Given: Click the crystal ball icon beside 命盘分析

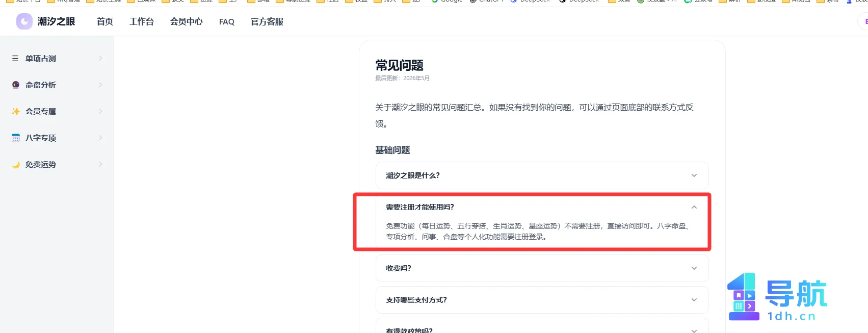Looking at the screenshot, I should 16,85.
